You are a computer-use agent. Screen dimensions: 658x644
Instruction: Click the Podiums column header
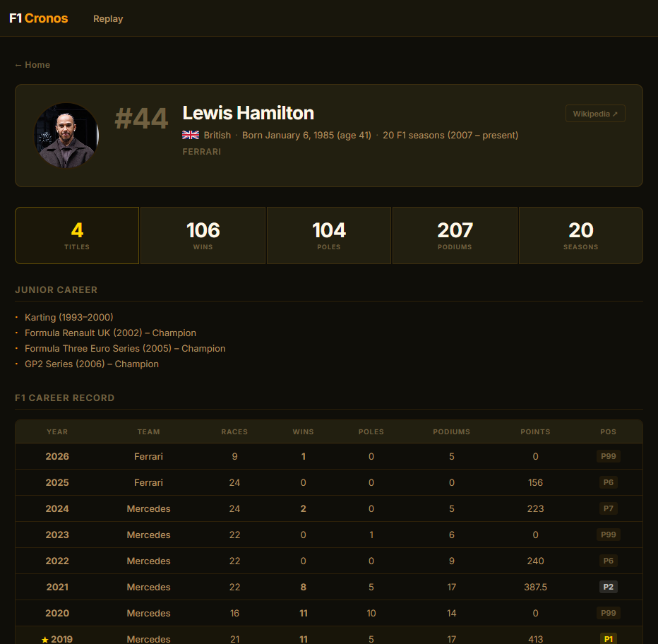coord(452,431)
